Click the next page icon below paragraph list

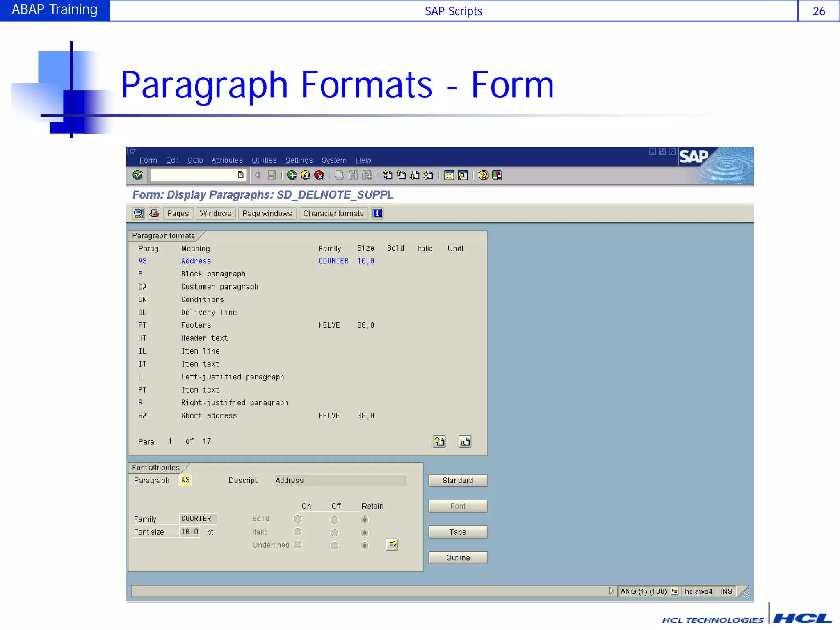tap(465, 441)
